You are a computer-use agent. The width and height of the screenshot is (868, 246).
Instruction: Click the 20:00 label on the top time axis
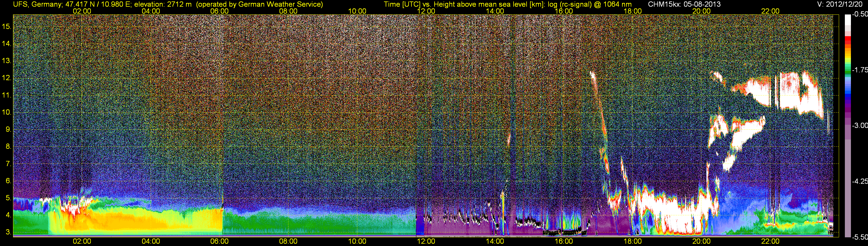pyautogui.click(x=702, y=11)
